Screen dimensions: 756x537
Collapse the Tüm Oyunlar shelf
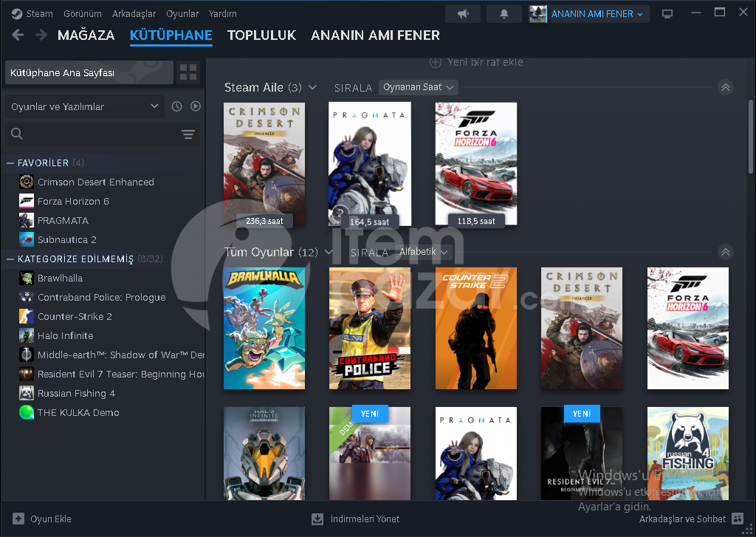(726, 252)
